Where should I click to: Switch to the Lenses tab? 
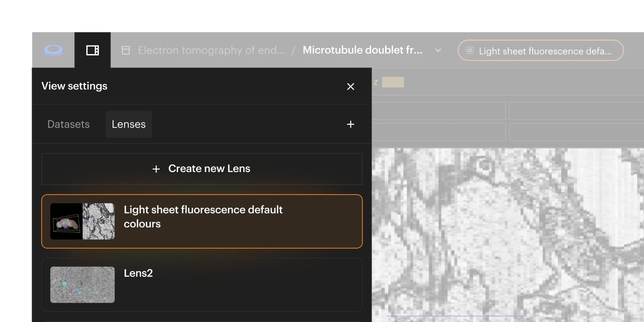tap(129, 124)
